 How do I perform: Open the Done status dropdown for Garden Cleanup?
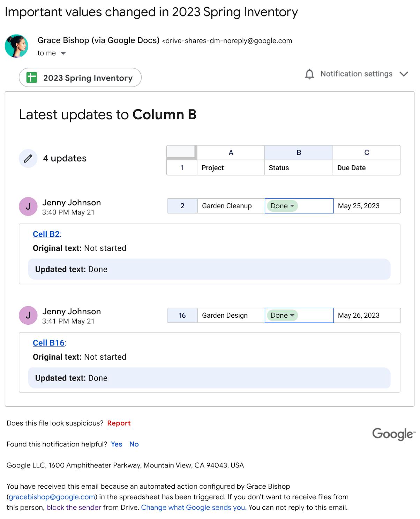tap(282, 206)
